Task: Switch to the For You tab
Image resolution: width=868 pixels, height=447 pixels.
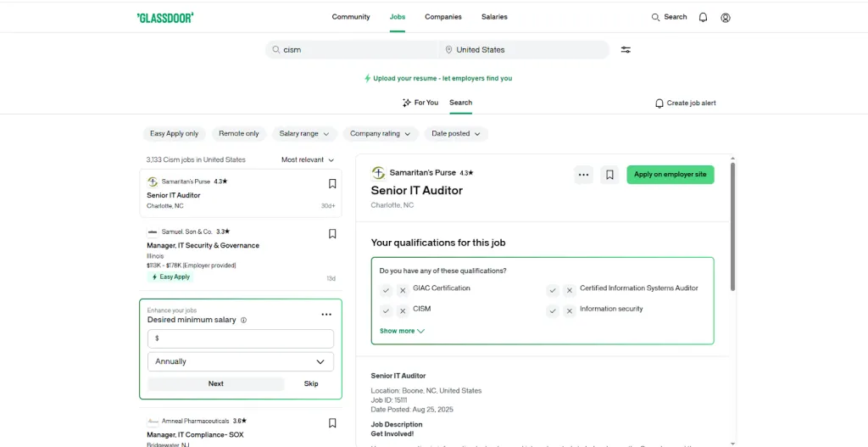Action: tap(420, 103)
